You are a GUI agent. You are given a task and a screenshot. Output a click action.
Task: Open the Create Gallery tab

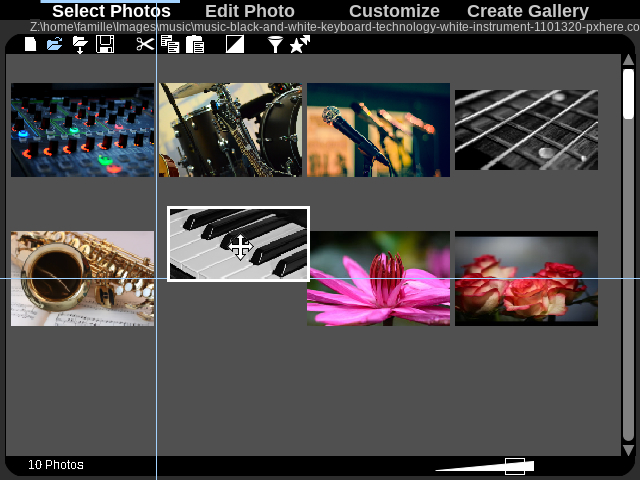[x=528, y=11]
